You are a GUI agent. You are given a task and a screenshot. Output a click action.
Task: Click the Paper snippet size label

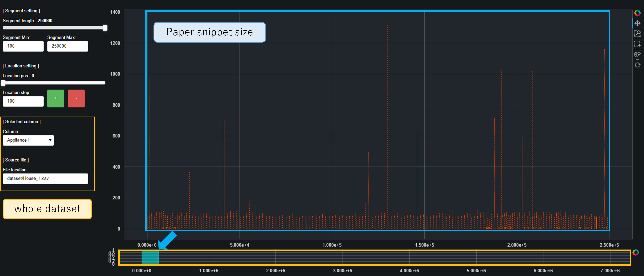pyautogui.click(x=210, y=32)
